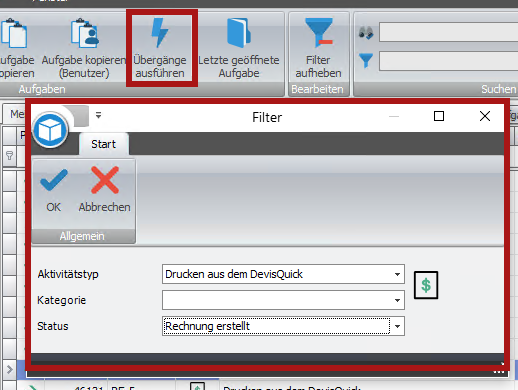Click the Übergänge ausführen lightning icon
This screenshot has height=390, width=518.
pos(160,33)
